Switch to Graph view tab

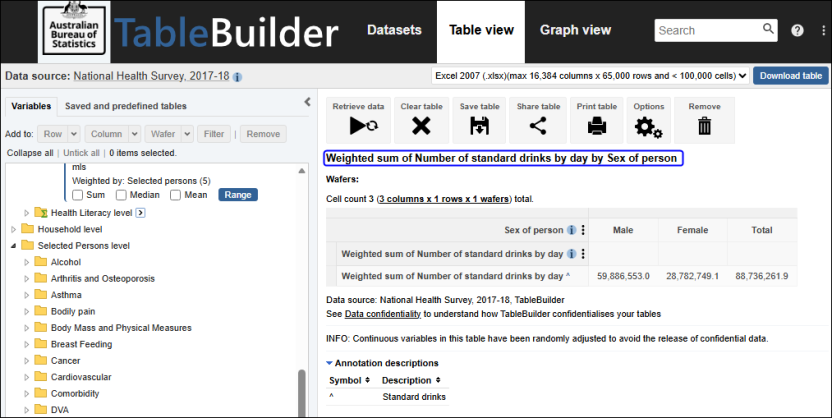pyautogui.click(x=575, y=30)
